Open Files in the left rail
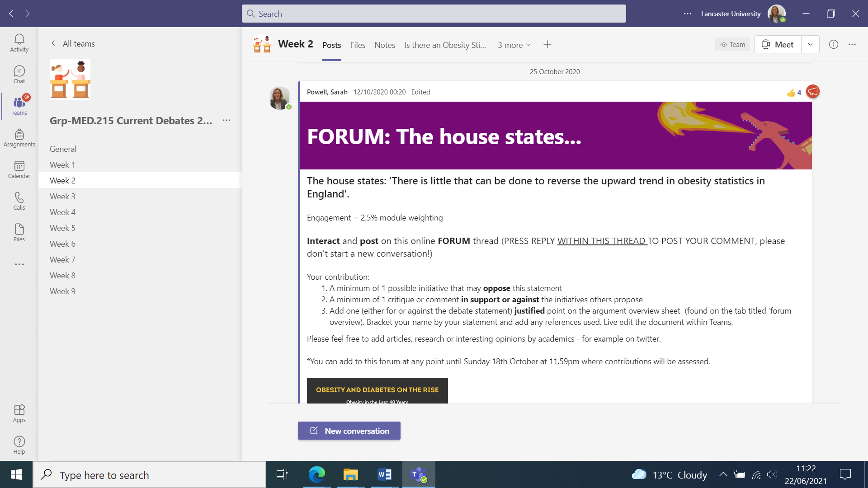Screen dimensions: 868x488 point(19,233)
